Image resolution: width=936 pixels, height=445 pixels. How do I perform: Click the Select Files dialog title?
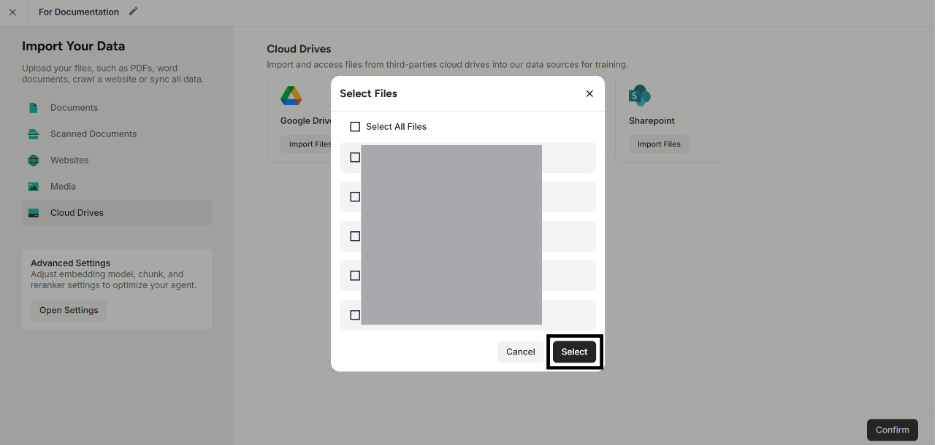coord(368,93)
